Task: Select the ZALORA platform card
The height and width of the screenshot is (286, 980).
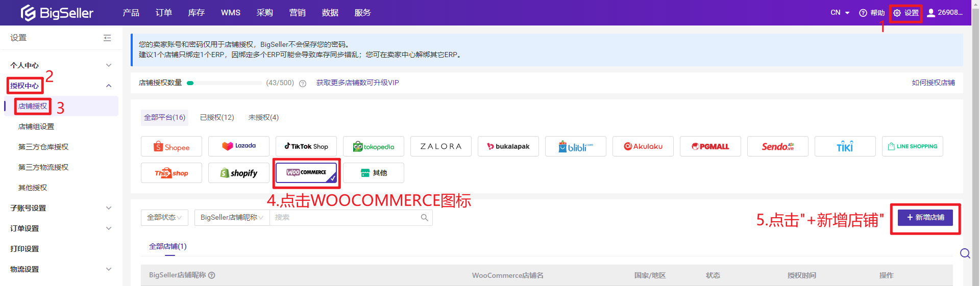Action: click(441, 146)
